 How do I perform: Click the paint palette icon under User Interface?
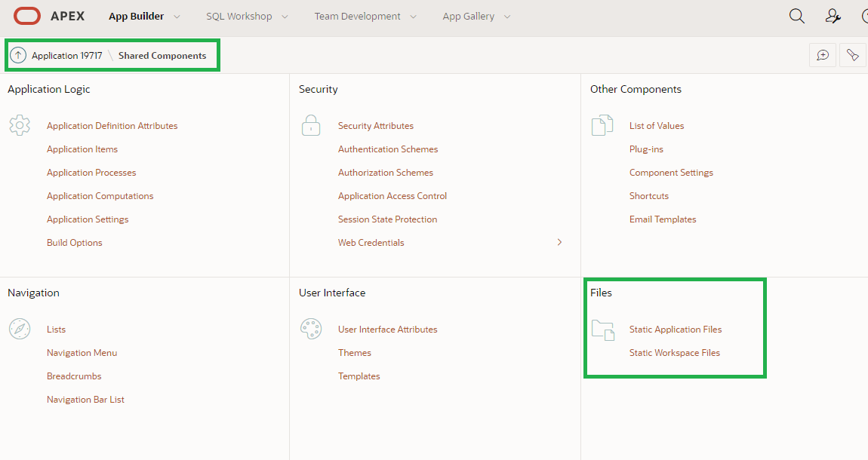tap(311, 329)
